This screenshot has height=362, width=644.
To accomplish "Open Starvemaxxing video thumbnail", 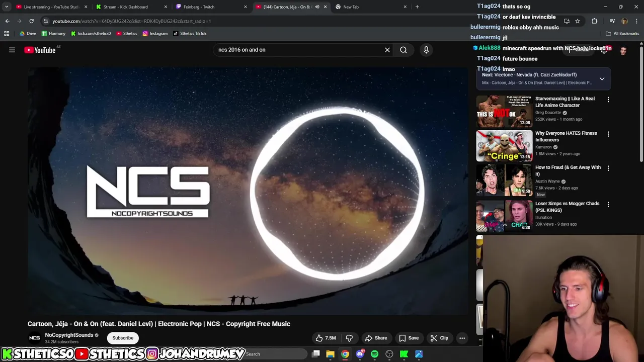I will pyautogui.click(x=504, y=111).
